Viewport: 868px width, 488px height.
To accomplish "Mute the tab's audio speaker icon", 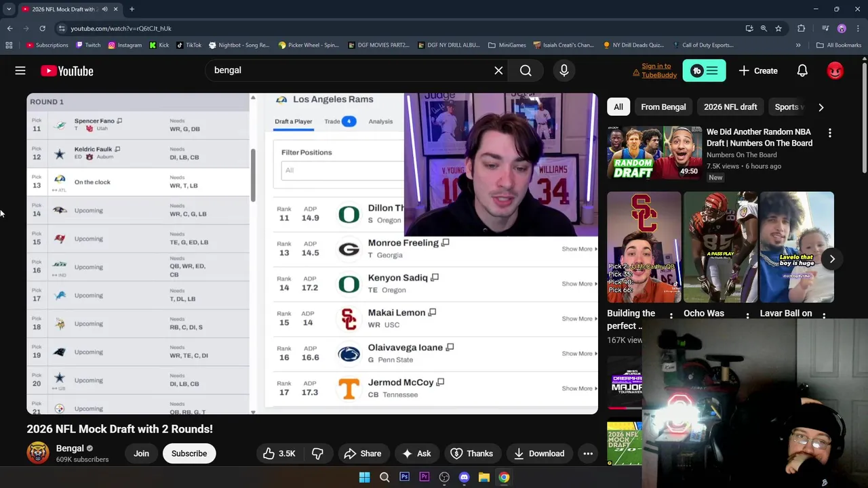I will [104, 9].
